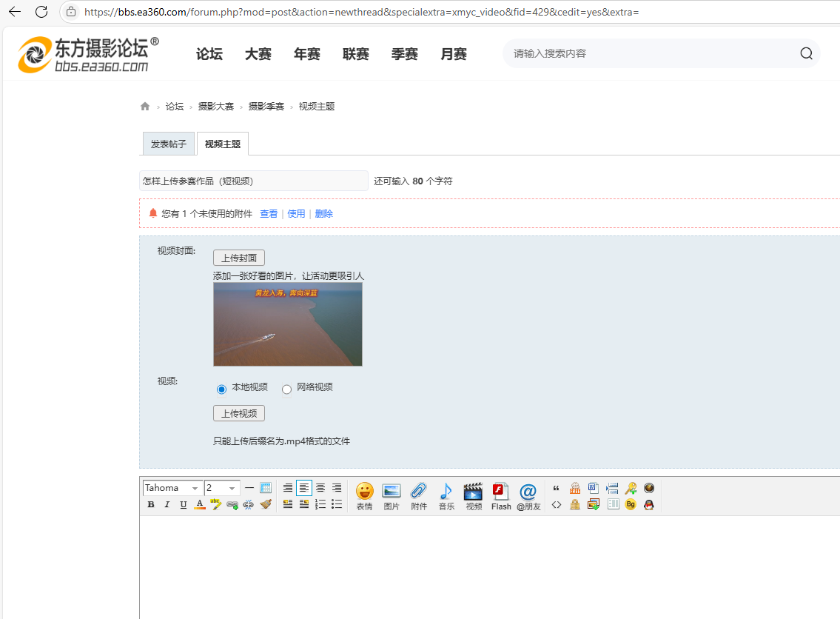Open the text highlight color tool

click(x=216, y=504)
